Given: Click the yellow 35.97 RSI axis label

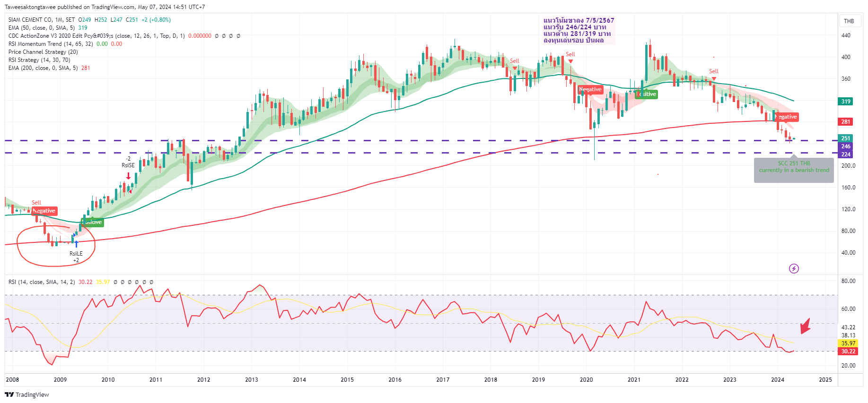Looking at the screenshot, I should click(x=848, y=343).
